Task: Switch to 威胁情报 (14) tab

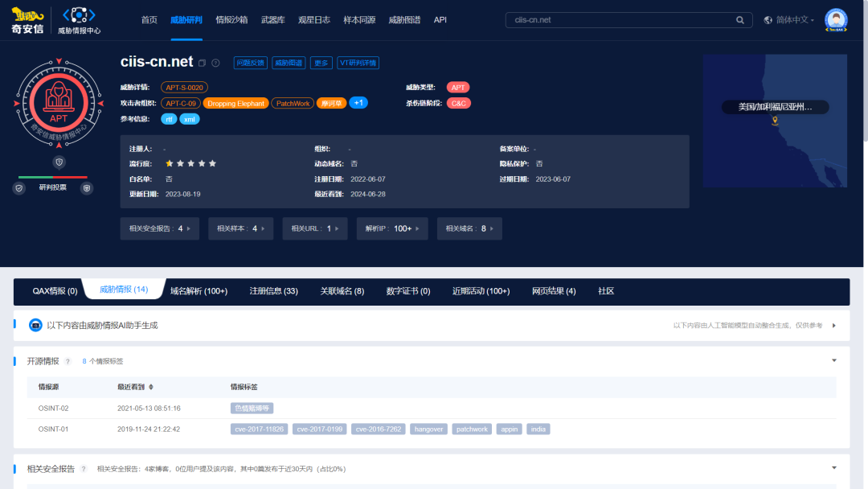Action: click(124, 290)
